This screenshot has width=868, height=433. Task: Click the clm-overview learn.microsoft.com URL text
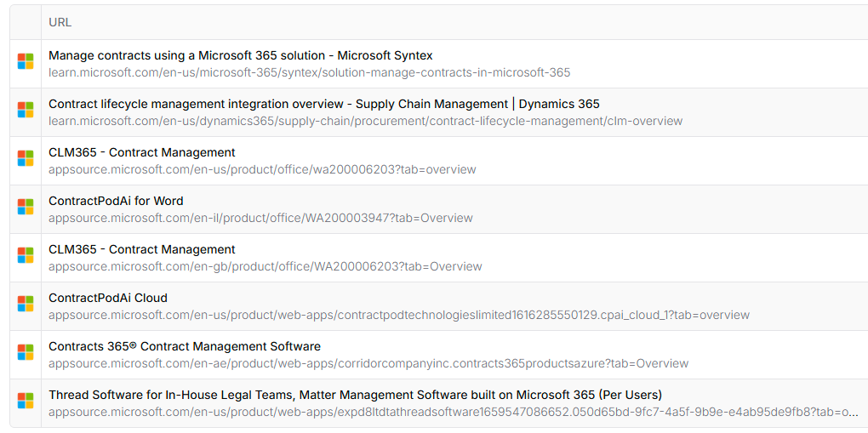click(365, 121)
